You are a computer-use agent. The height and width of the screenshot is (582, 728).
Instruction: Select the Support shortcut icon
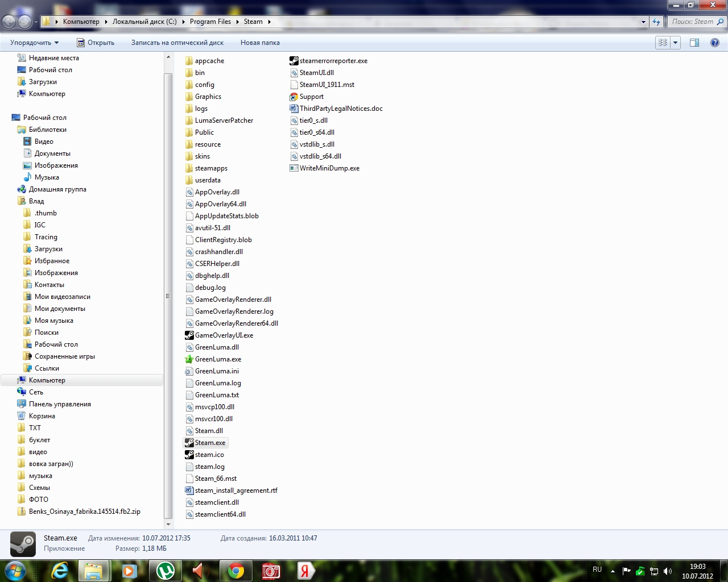click(x=294, y=97)
